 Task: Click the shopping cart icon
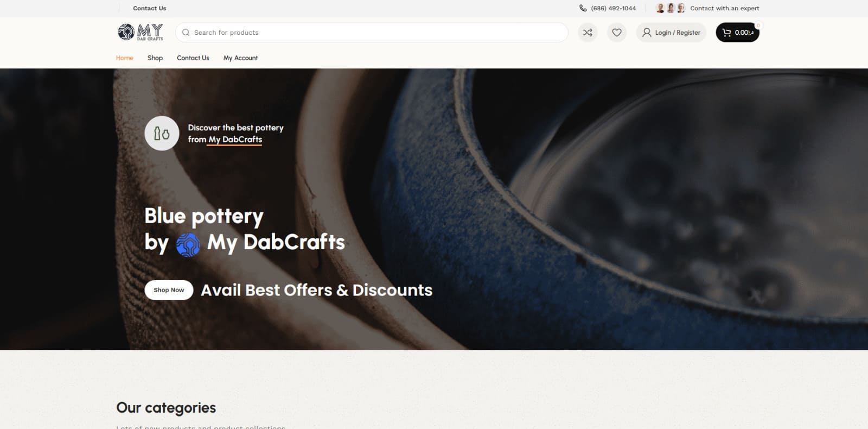[x=726, y=33]
